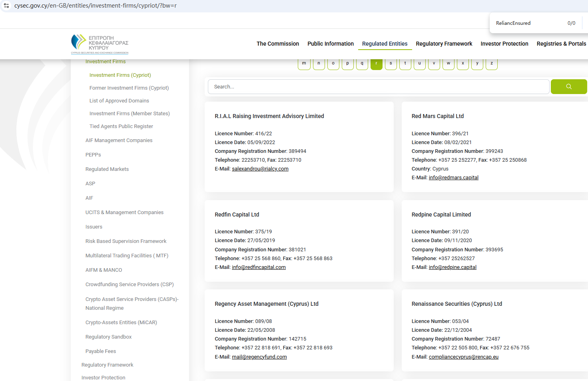Open site information icon in address bar
588x381 pixels.
pyautogui.click(x=6, y=6)
